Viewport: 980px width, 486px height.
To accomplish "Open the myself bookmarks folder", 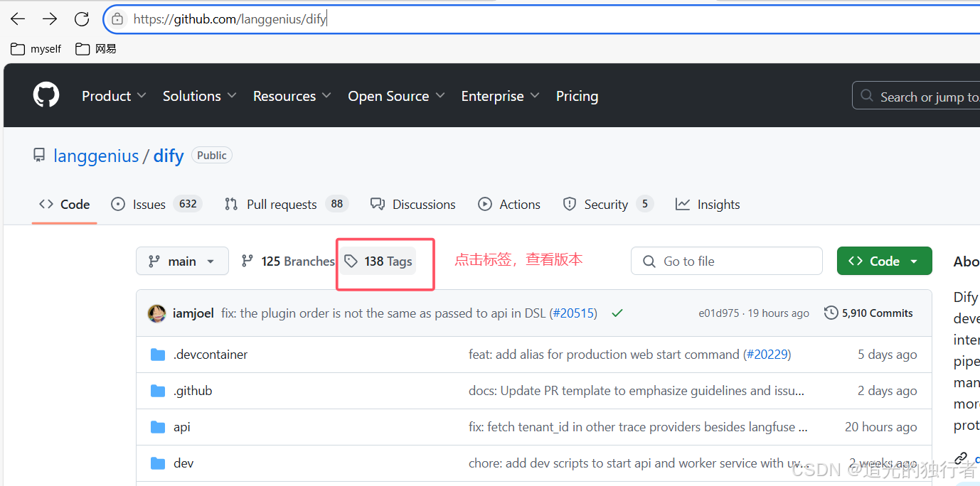I will [36, 49].
